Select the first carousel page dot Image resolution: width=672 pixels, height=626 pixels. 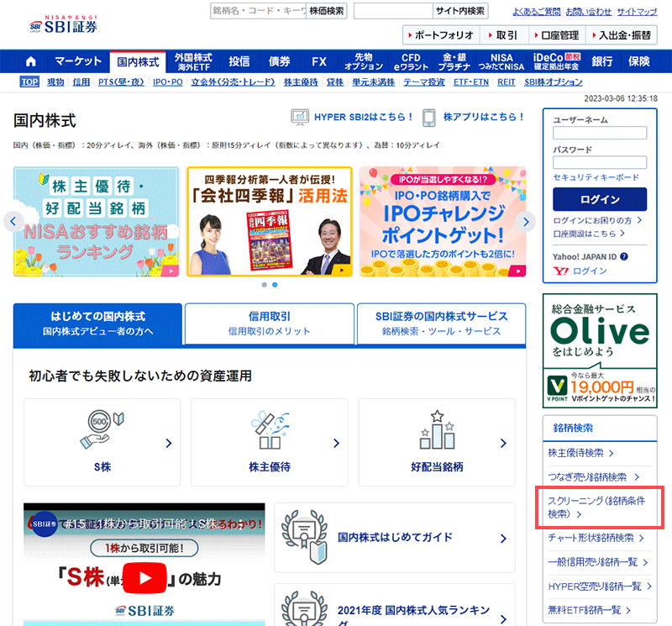(264, 285)
